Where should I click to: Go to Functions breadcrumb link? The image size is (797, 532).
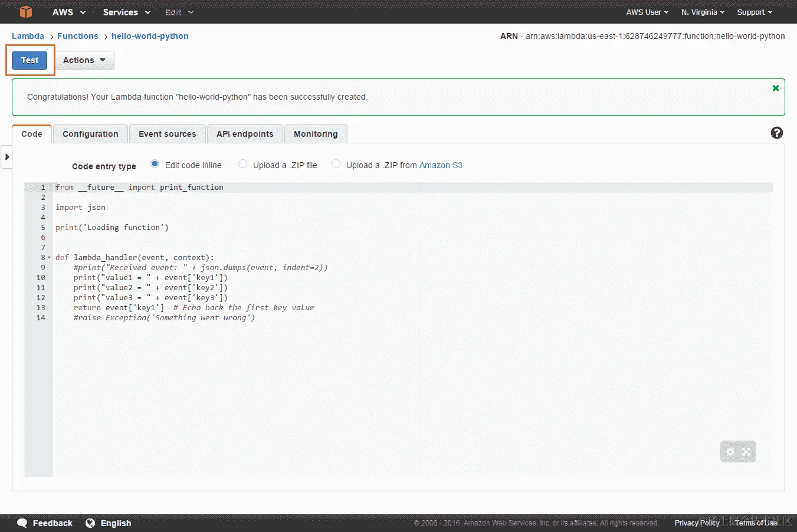[x=78, y=36]
